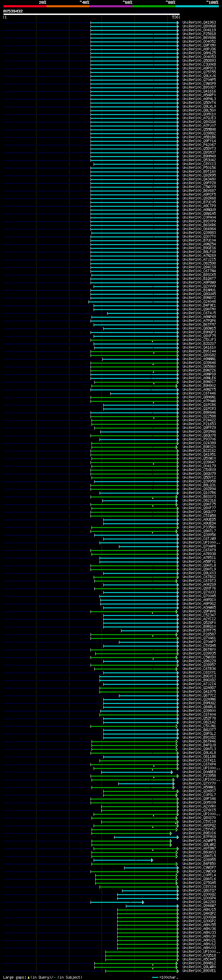Click the 536 query end position label
222x980 pixels.
pos(175,17)
